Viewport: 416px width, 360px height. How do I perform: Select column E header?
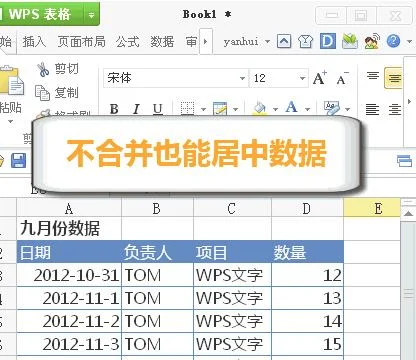[372, 208]
